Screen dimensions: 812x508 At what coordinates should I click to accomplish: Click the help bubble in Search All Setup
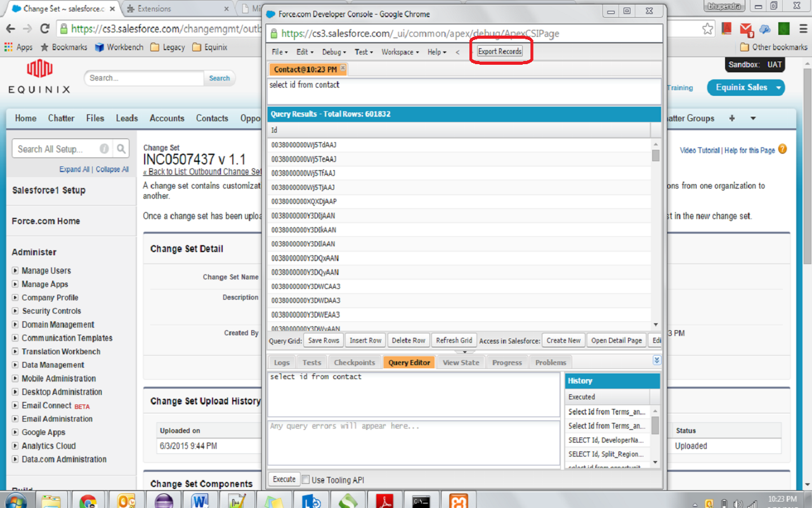(x=104, y=149)
